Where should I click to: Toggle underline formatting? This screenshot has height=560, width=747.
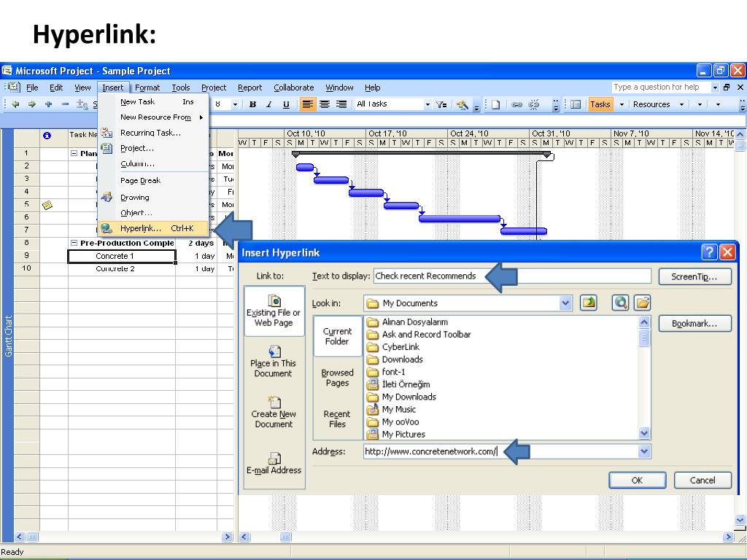pyautogui.click(x=286, y=104)
